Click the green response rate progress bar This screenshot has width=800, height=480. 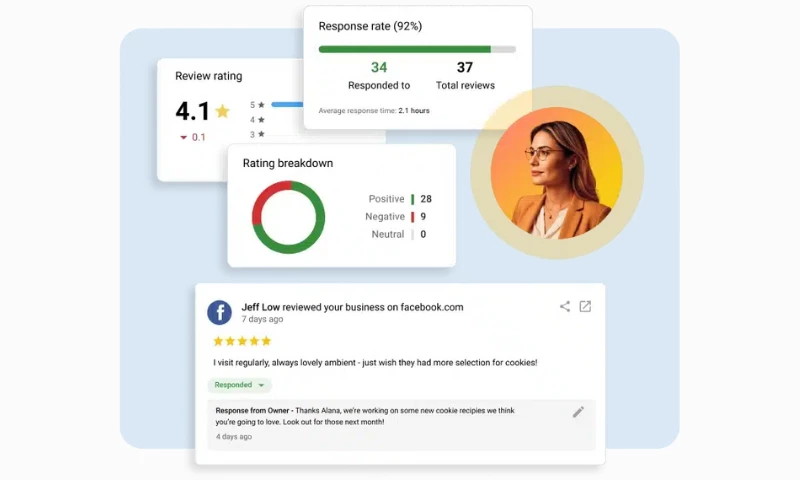coord(404,48)
